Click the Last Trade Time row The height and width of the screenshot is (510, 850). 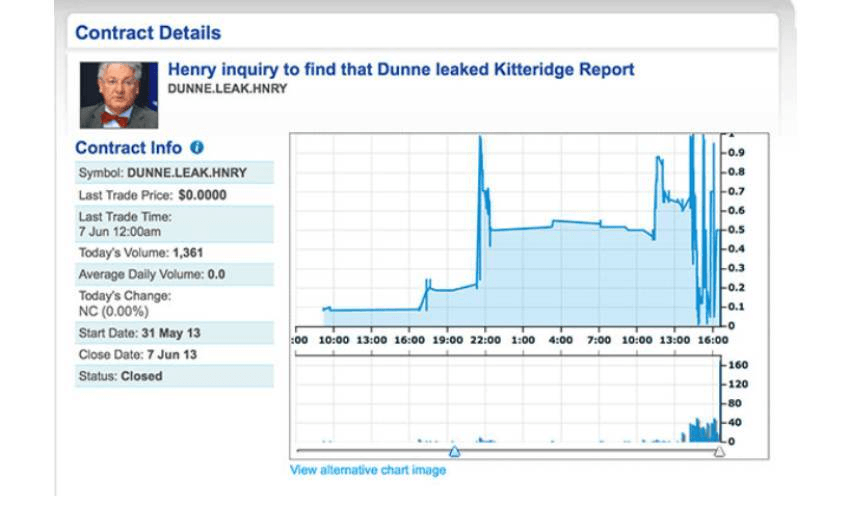coord(174,224)
